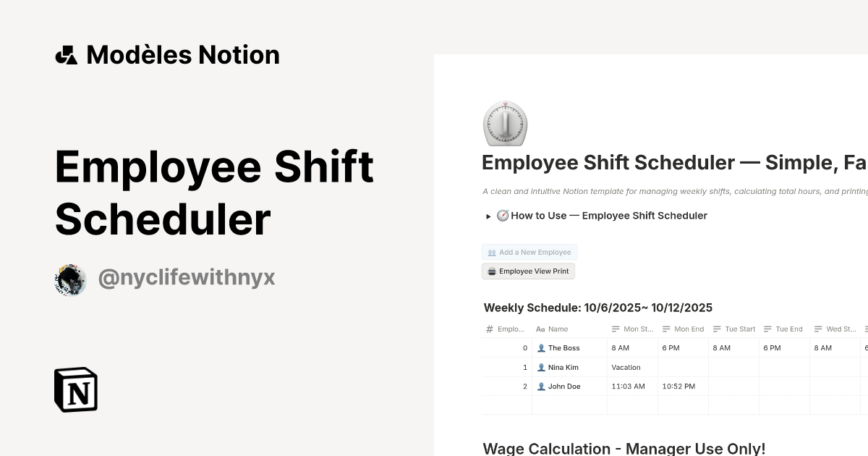This screenshot has height=456, width=868.
Task: Expand the How to Use disclosure triangle
Action: [x=490, y=216]
